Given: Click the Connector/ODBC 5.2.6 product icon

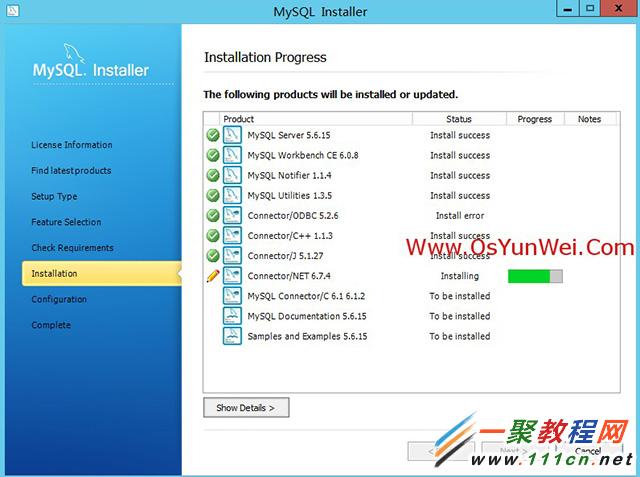Looking at the screenshot, I should click(x=232, y=215).
